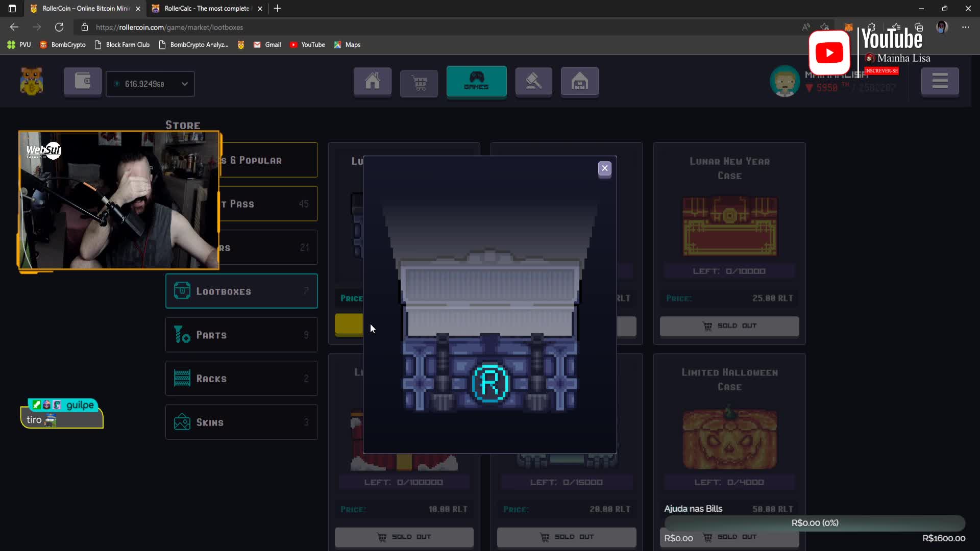Open the auction hammer icon
The image size is (980, 551).
click(x=533, y=81)
